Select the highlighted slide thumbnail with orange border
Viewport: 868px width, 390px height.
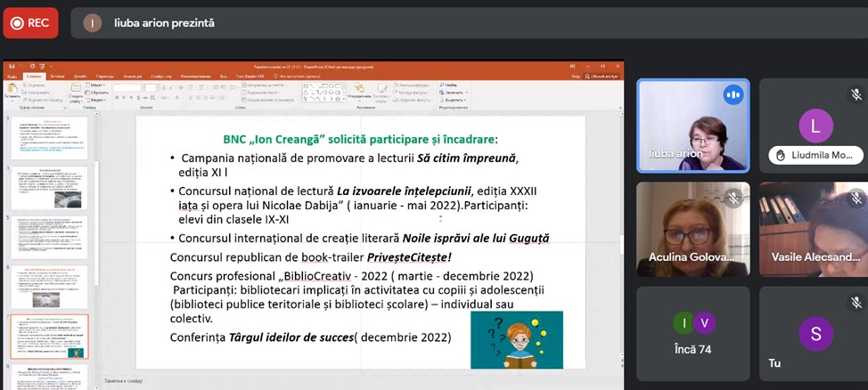pyautogui.click(x=49, y=336)
